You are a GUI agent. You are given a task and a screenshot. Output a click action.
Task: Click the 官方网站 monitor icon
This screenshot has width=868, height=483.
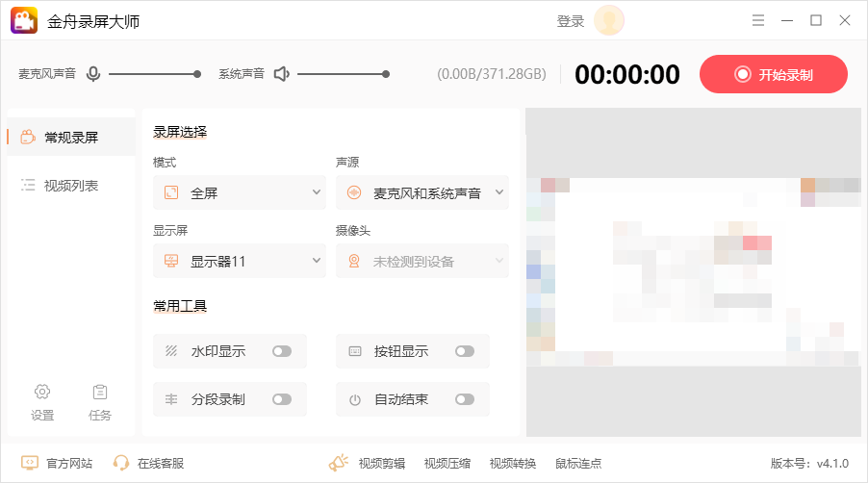coord(29,463)
